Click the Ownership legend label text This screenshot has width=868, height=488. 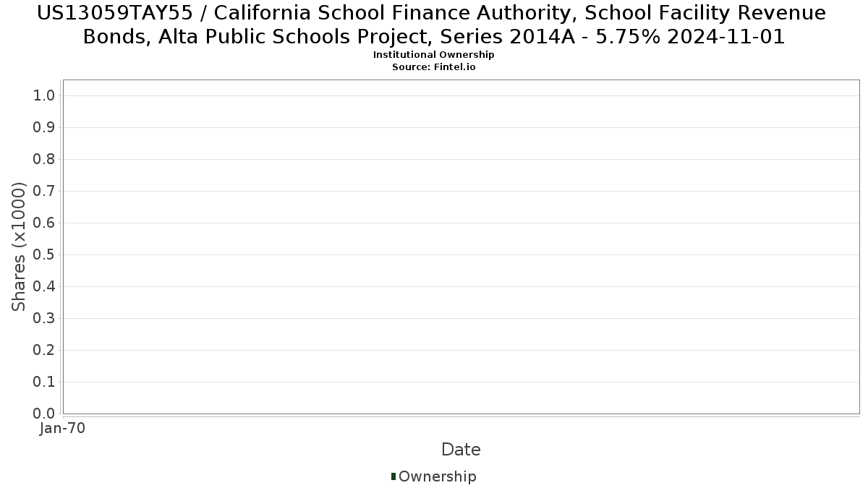pos(437,476)
